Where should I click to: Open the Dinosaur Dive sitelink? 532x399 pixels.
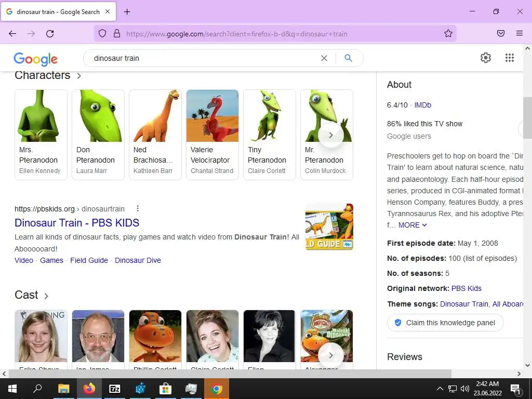pyautogui.click(x=138, y=261)
